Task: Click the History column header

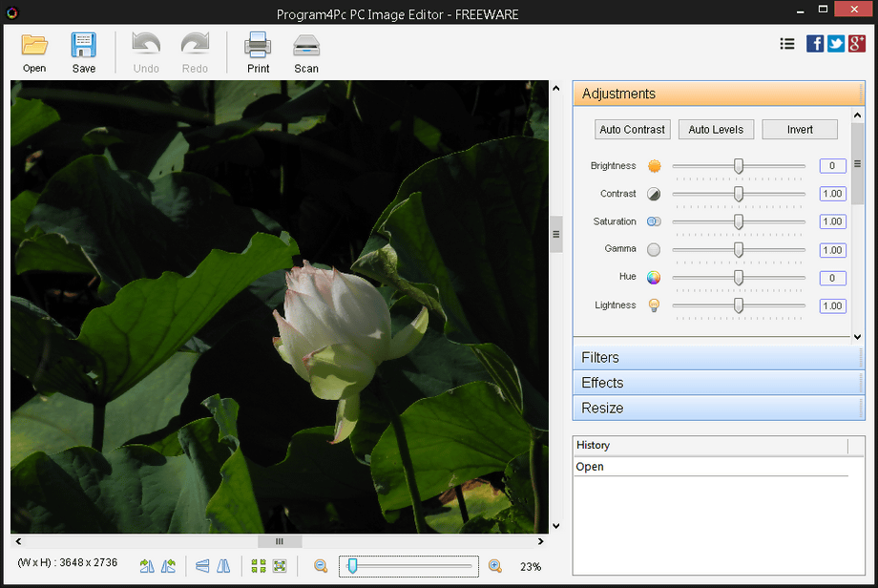Action: click(711, 446)
